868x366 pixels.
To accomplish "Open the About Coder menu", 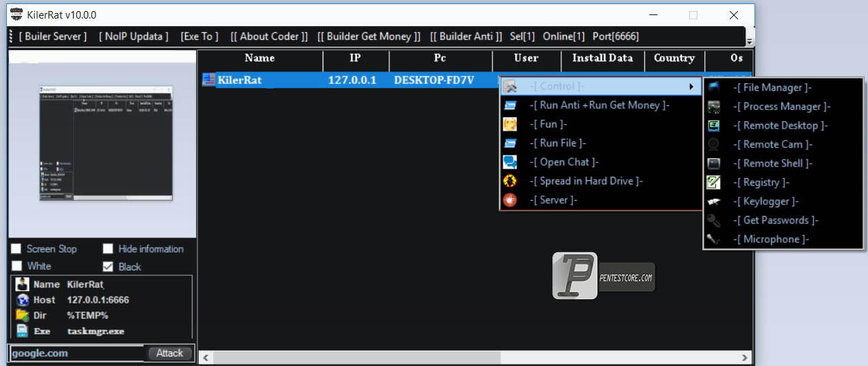I will click(x=269, y=36).
